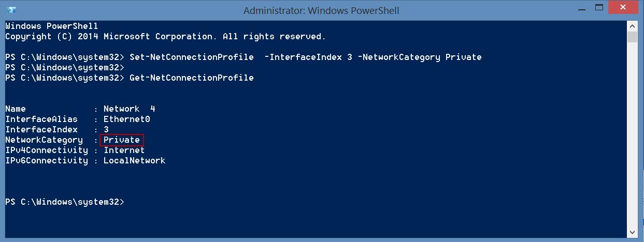Click the last empty PowerShell prompt line

(x=65, y=202)
